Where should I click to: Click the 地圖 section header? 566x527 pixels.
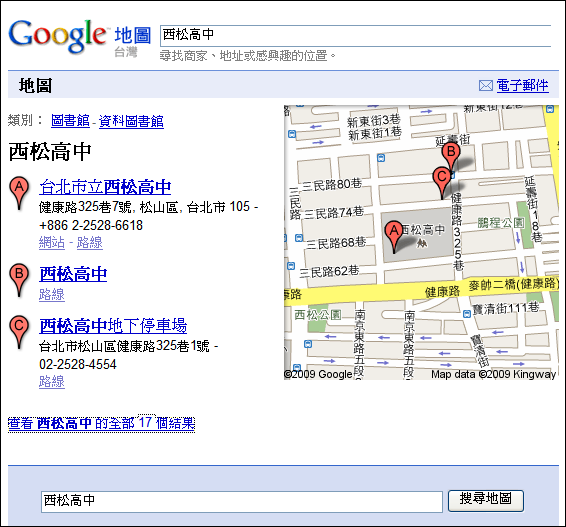(x=35, y=86)
